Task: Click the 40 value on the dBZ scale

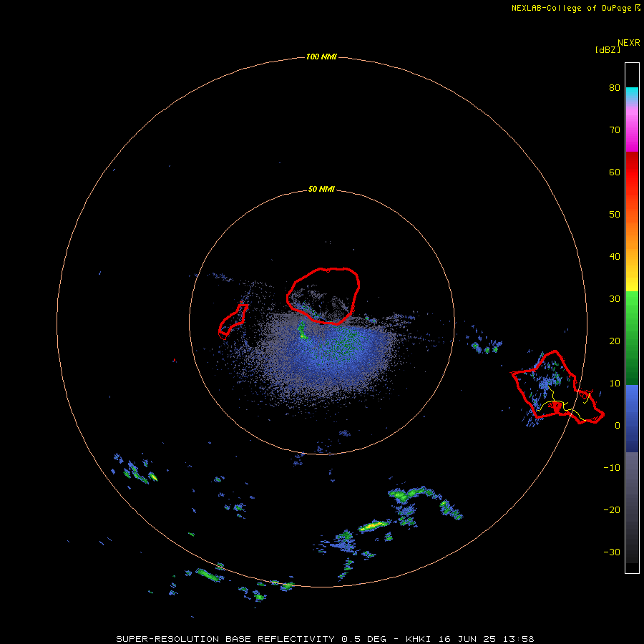Action: tap(615, 257)
